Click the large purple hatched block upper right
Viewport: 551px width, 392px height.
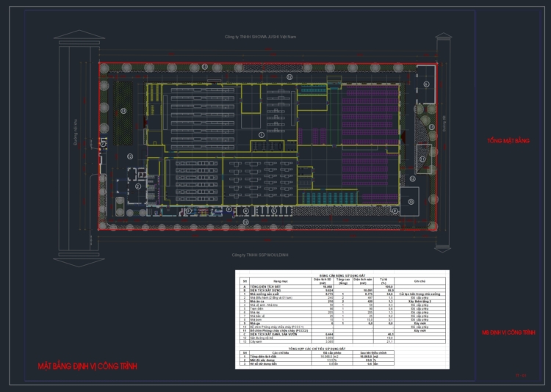click(370, 115)
